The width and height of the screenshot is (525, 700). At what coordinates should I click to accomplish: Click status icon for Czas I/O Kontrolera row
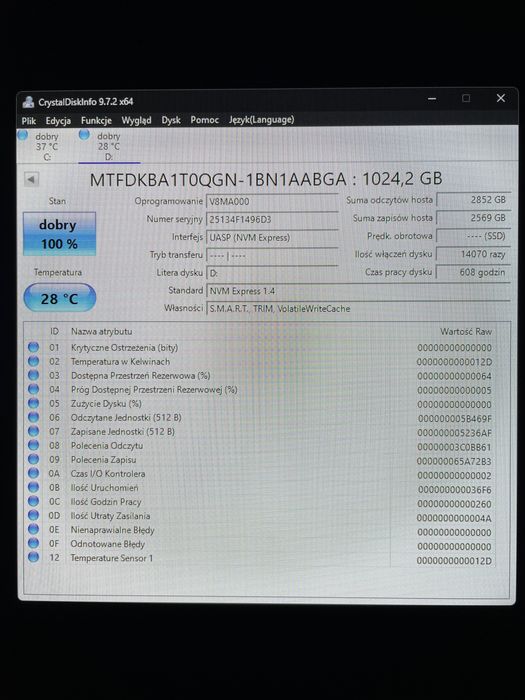pos(33,473)
